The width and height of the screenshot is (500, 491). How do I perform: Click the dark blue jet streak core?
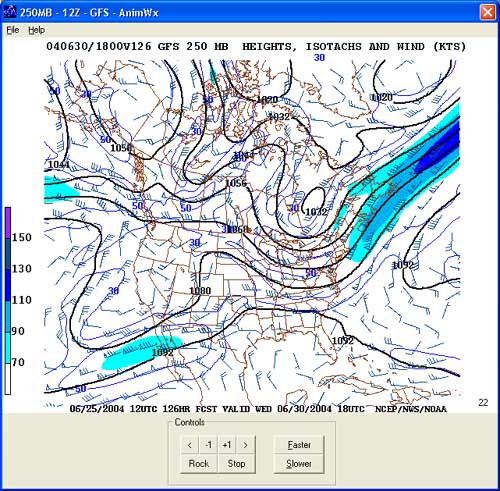click(438, 148)
